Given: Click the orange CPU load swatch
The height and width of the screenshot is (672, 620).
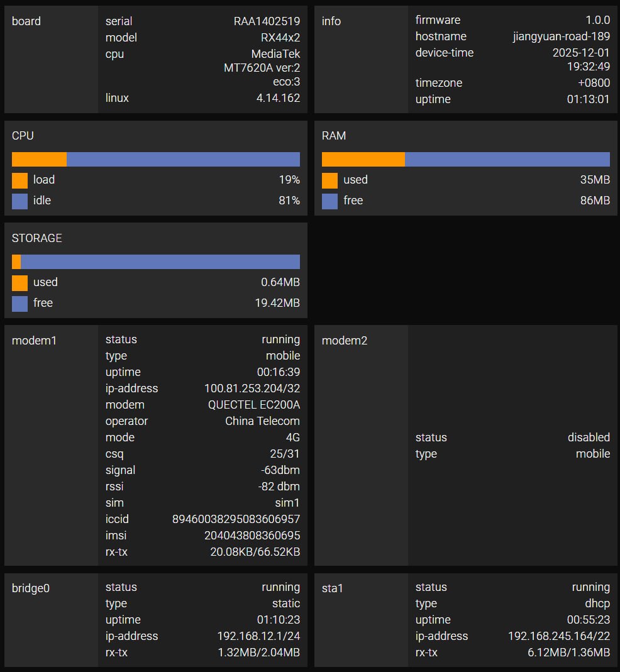Looking at the screenshot, I should tap(19, 180).
